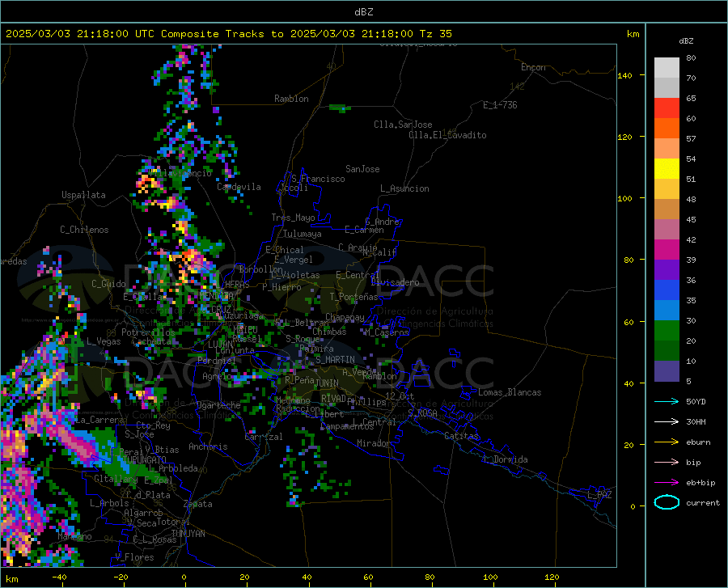Click the Uspallata town label

click(x=83, y=195)
